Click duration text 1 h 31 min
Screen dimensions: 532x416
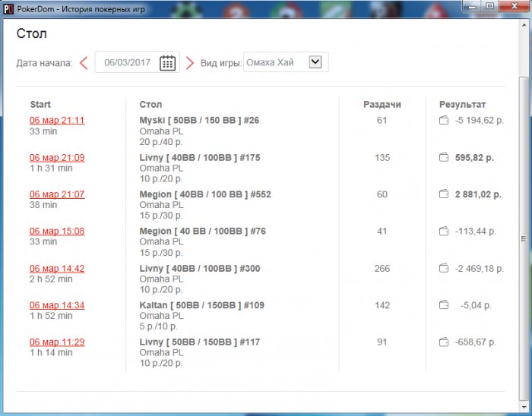click(51, 168)
